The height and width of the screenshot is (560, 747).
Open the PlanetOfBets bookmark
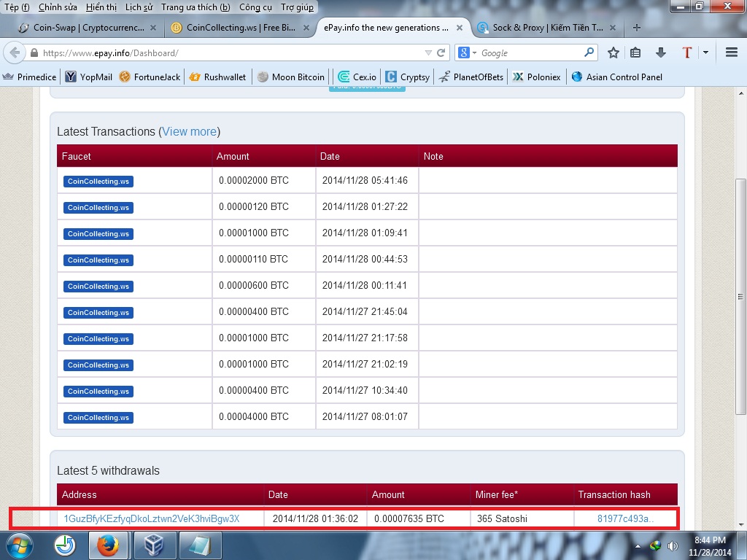[x=471, y=77]
